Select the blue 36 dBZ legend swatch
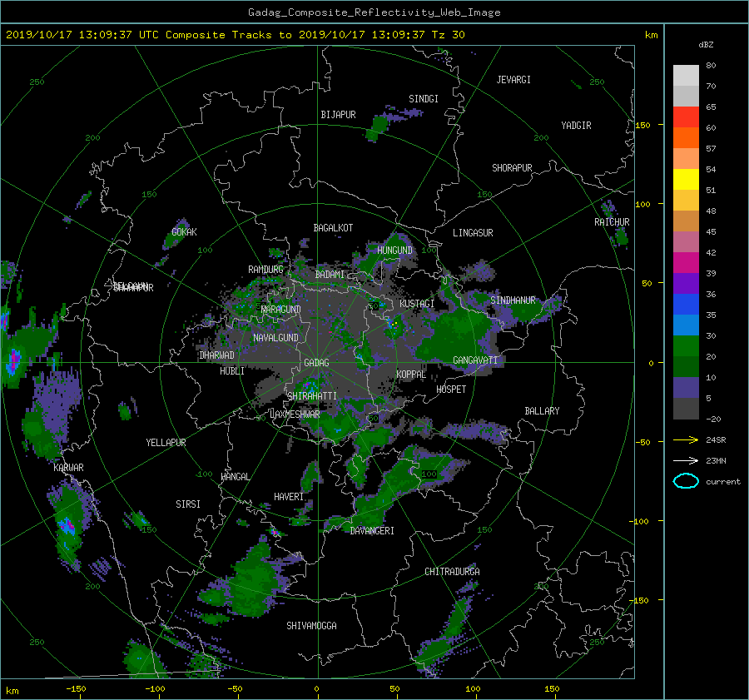749x700 pixels. tap(686, 305)
